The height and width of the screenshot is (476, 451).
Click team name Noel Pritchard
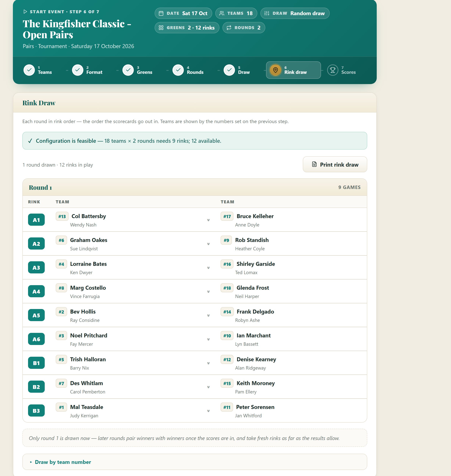pos(89,336)
